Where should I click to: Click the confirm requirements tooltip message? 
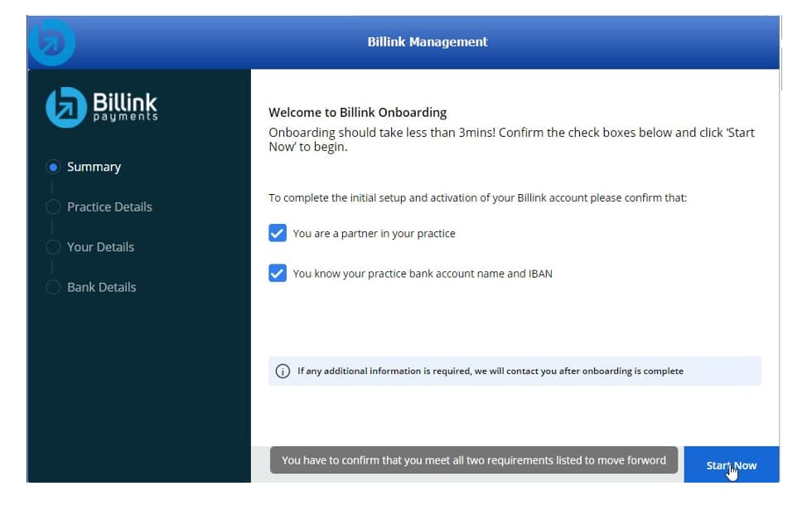pos(473,460)
